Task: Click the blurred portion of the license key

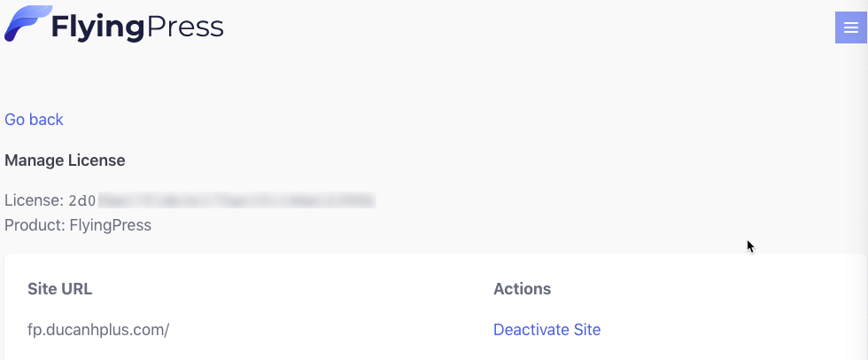Action: [x=236, y=200]
